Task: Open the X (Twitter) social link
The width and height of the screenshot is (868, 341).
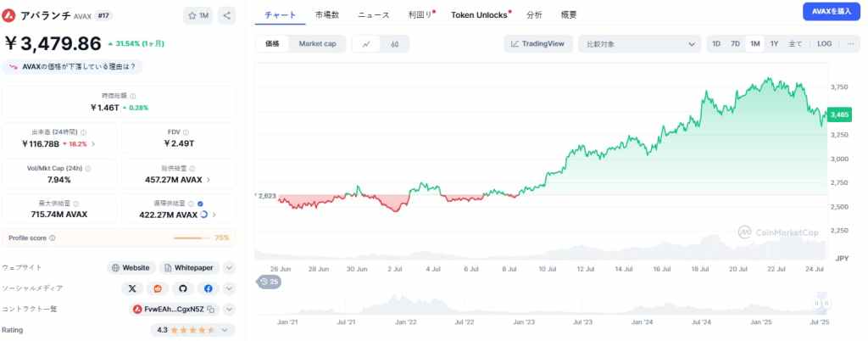Action: click(x=131, y=288)
